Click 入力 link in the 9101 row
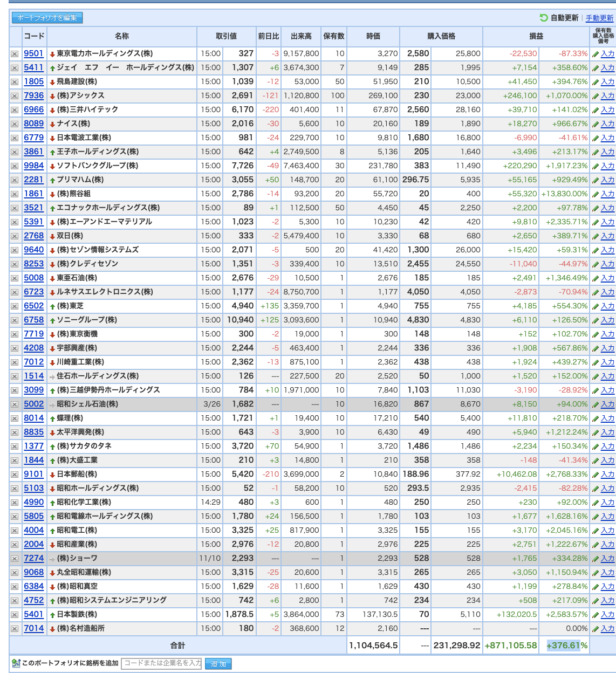This screenshot has width=616, height=673. click(607, 475)
